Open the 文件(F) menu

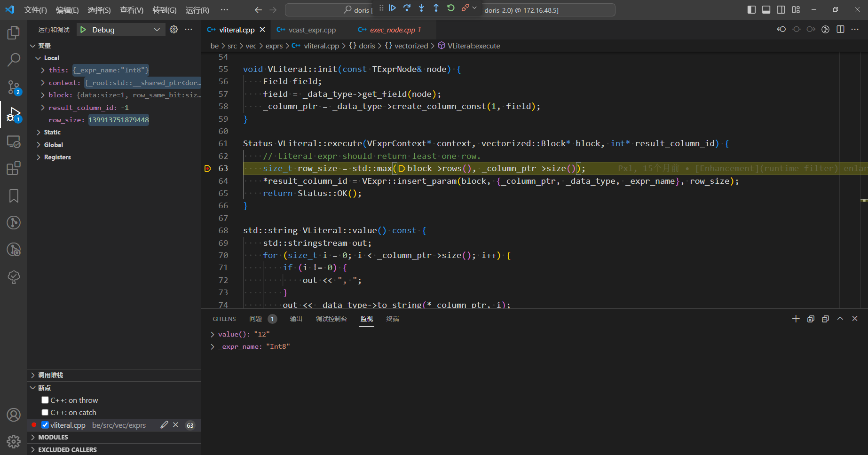coord(35,10)
